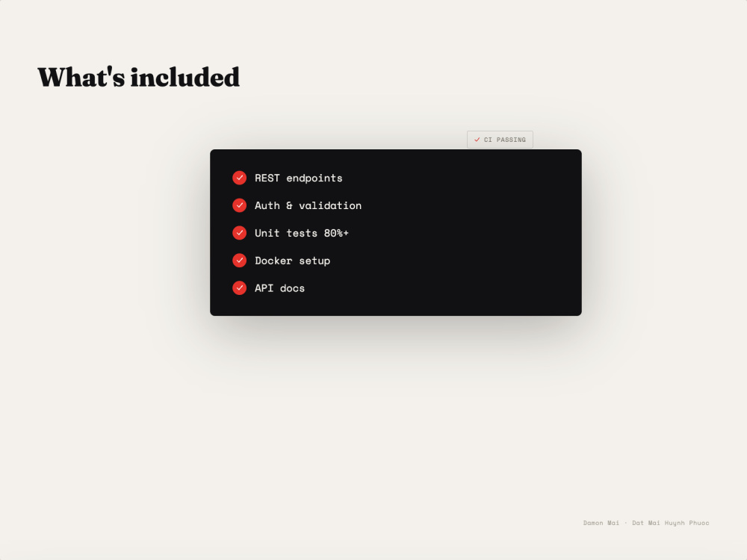
Task: Click the check icon beside Docker setup
Action: point(239,261)
